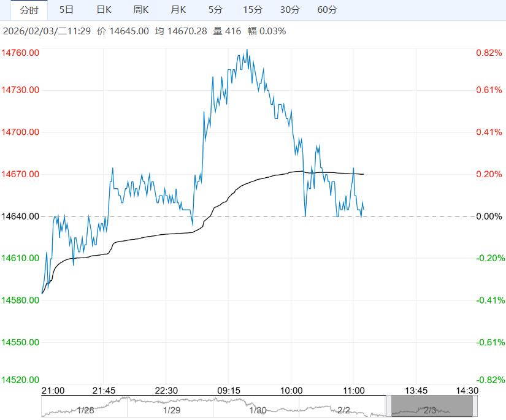The width and height of the screenshot is (506, 420).
Task: Click the 2/2 date in the navigator strip
Action: tap(343, 410)
